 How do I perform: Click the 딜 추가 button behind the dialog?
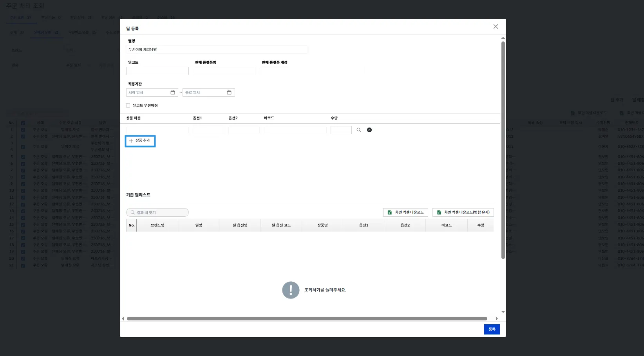pyautogui.click(x=617, y=100)
